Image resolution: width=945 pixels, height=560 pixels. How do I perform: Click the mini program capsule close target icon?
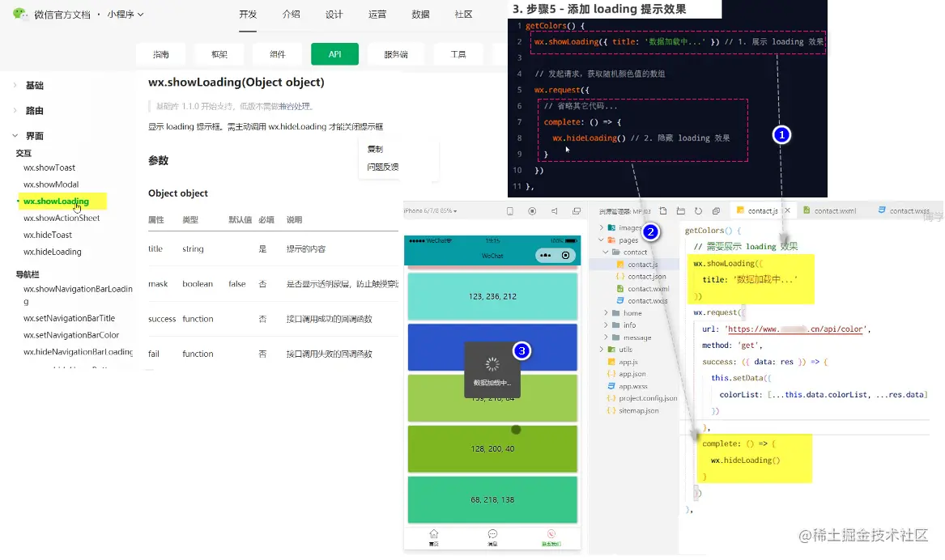565,255
